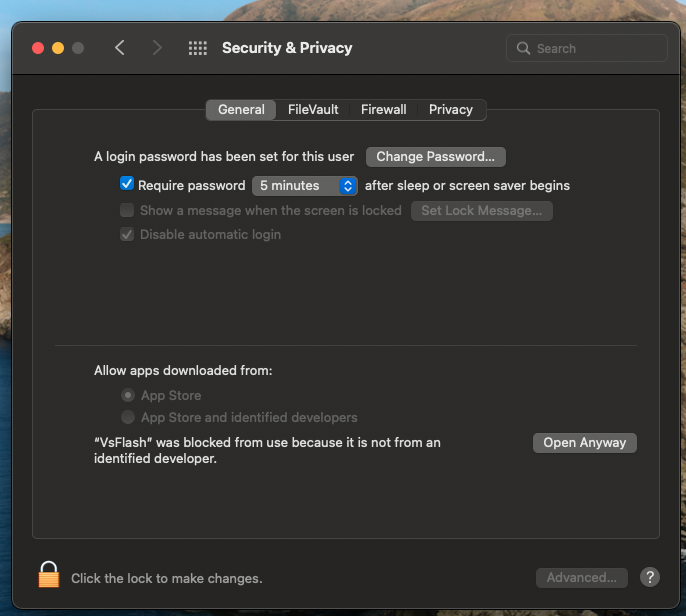Select App Store and identified developers option
686x616 pixels.
(128, 417)
